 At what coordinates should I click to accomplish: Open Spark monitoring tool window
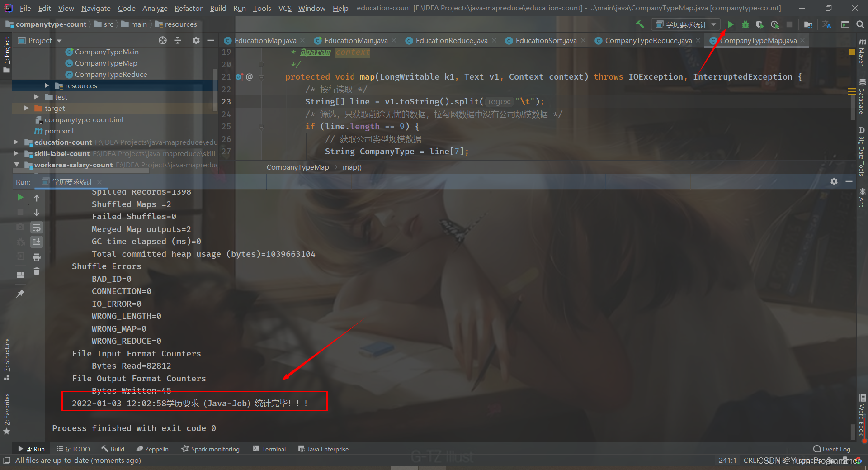[211, 449]
